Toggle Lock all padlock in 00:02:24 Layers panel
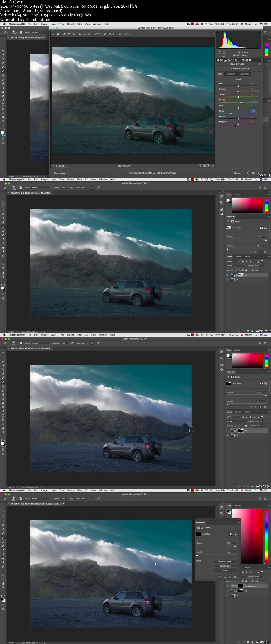 click(246, 270)
